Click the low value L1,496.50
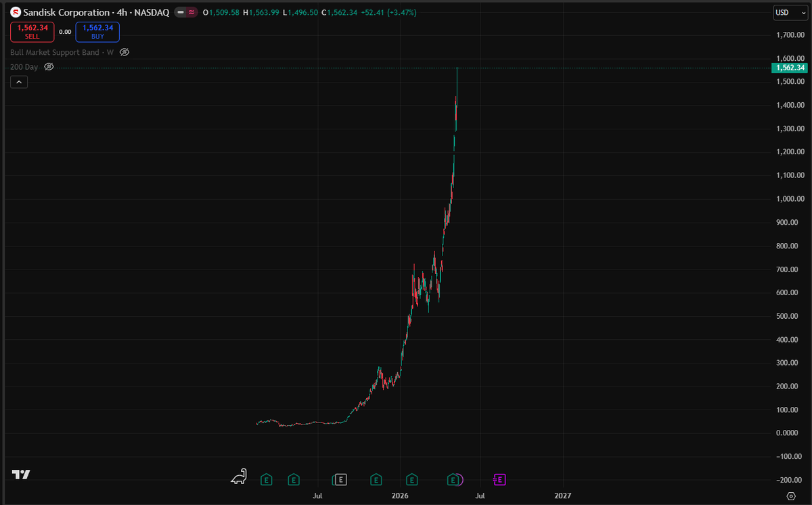Screen dimensions: 812x505 [x=301, y=12]
